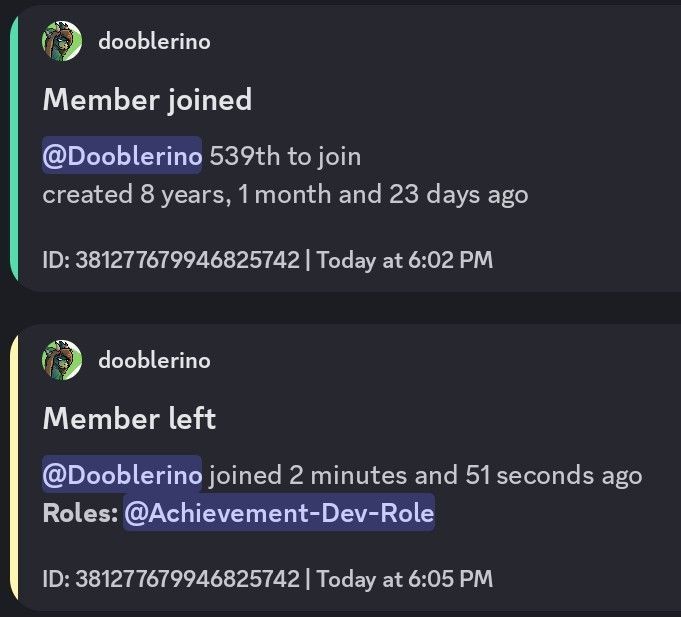
Task: Click doobleriono author name above Member joined
Action: click(154, 42)
